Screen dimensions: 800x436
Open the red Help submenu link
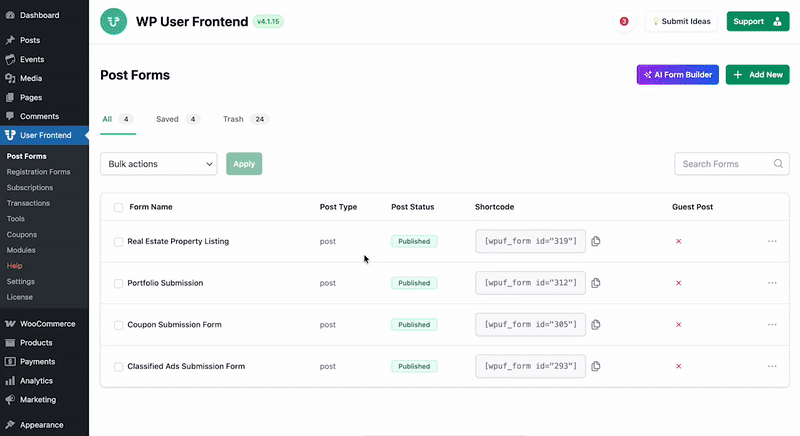pos(14,266)
